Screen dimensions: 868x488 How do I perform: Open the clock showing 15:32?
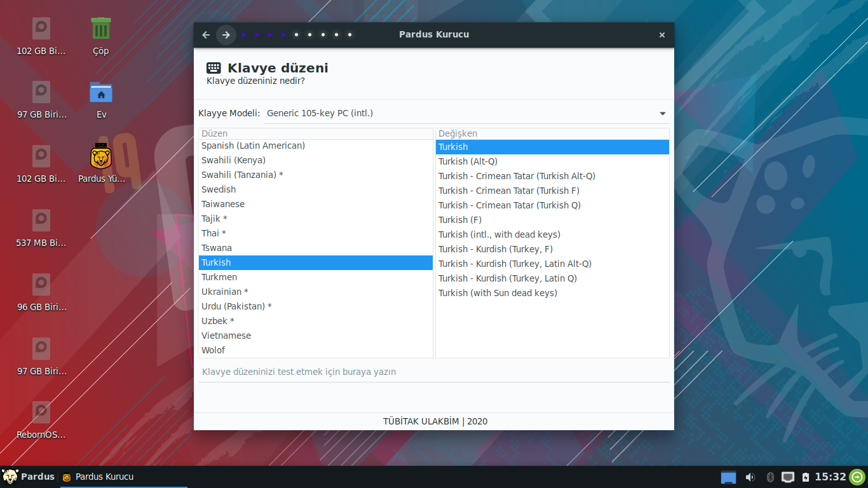(831, 477)
